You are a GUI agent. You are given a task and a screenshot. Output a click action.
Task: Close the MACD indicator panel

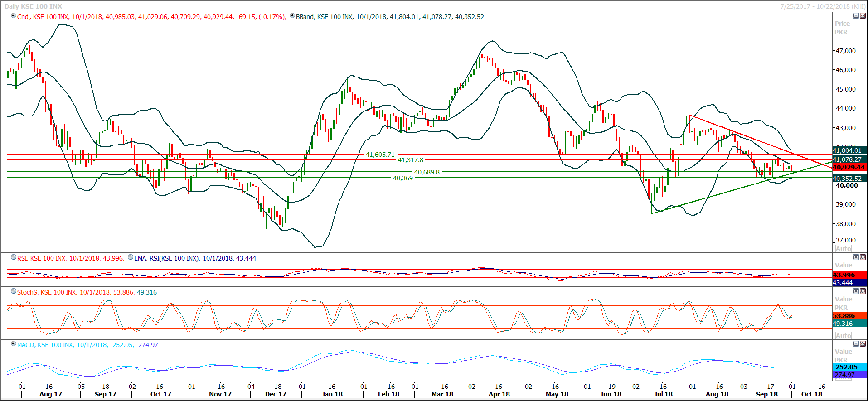coord(863,344)
